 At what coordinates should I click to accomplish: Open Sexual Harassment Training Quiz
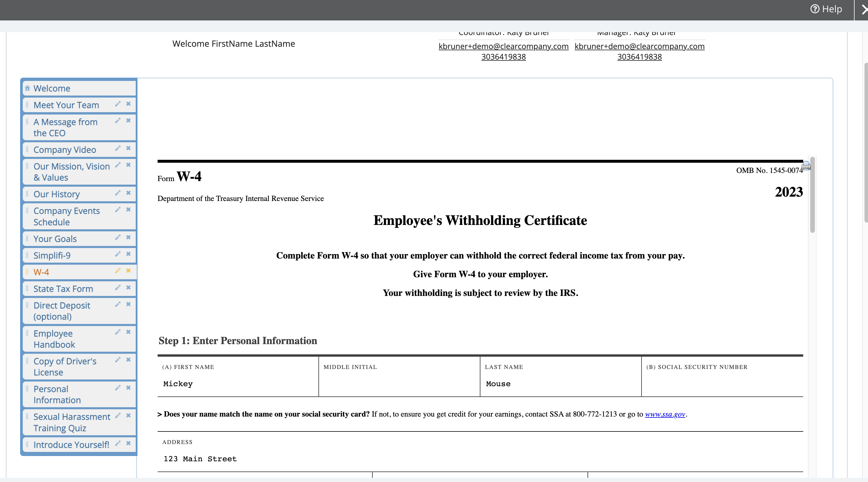[72, 422]
